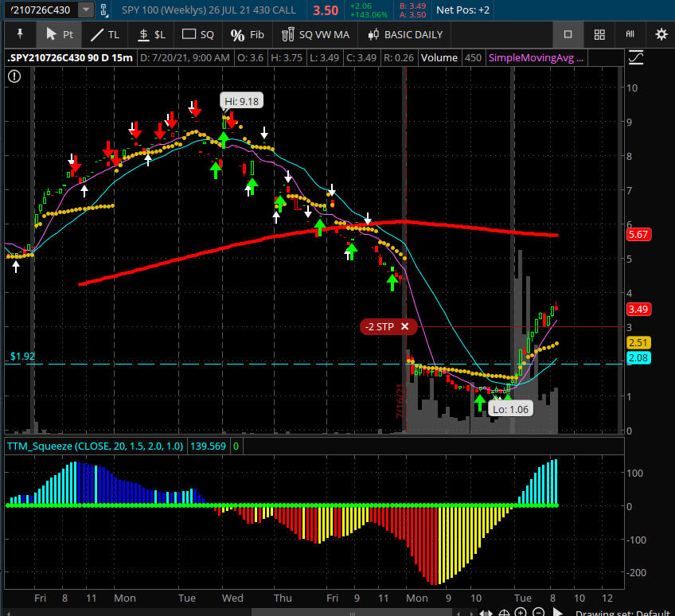The width and height of the screenshot is (675, 616).
Task: Click the TTM_Squeeze study title
Action: [x=95, y=446]
